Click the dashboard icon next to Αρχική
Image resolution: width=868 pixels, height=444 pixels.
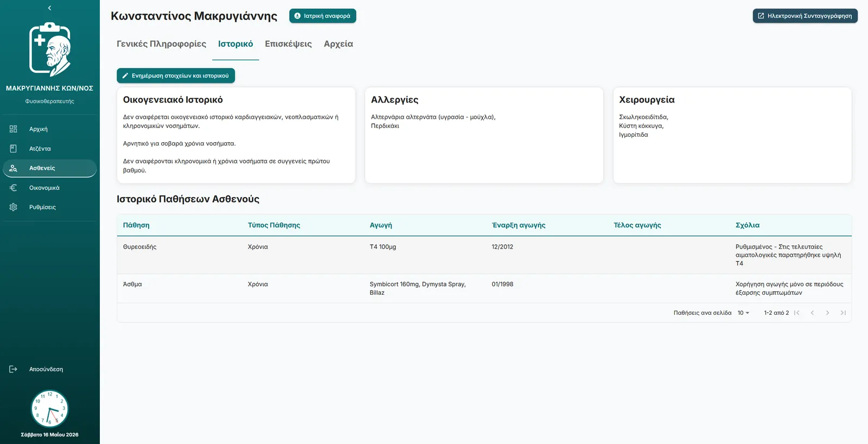(14, 129)
